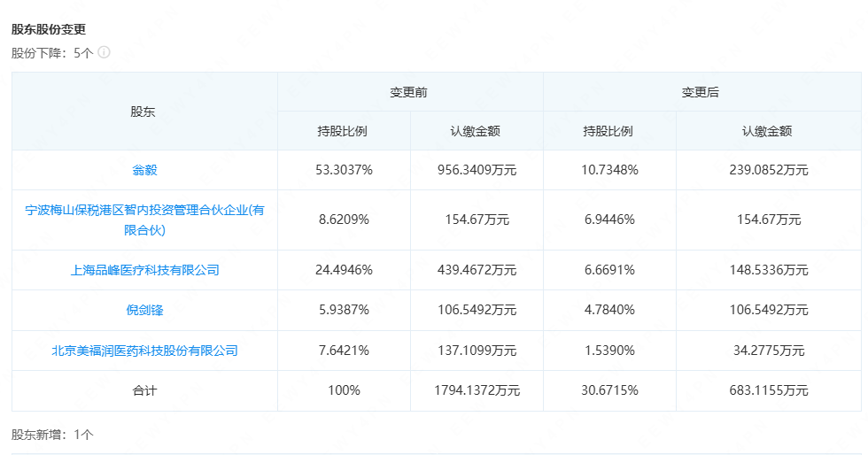Open 北京美福润医药科技股份有限公司 link
Image resolution: width=868 pixels, height=455 pixels.
tap(144, 351)
